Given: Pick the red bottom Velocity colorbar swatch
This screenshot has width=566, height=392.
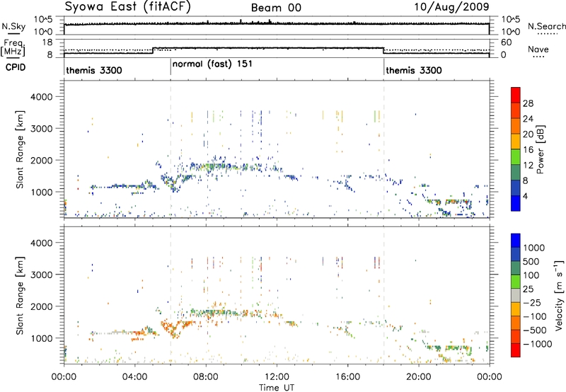Looking at the screenshot, I should (516, 350).
